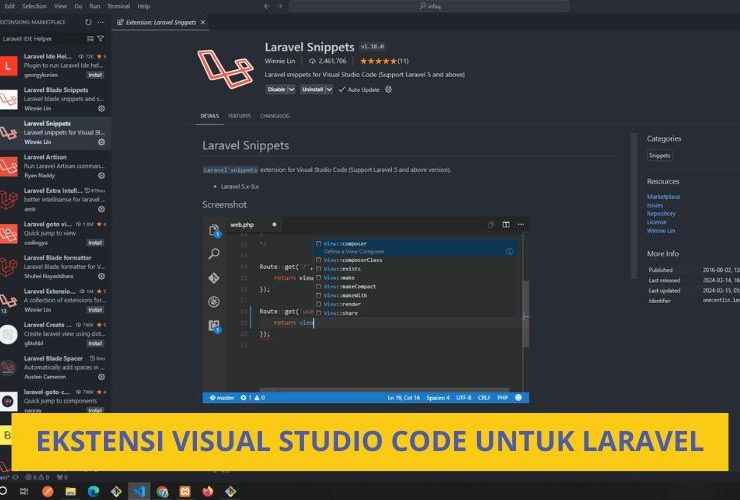Select Laravel Artisan in extension list
Image resolution: width=740 pixels, height=500 pixels.
pyautogui.click(x=55, y=166)
